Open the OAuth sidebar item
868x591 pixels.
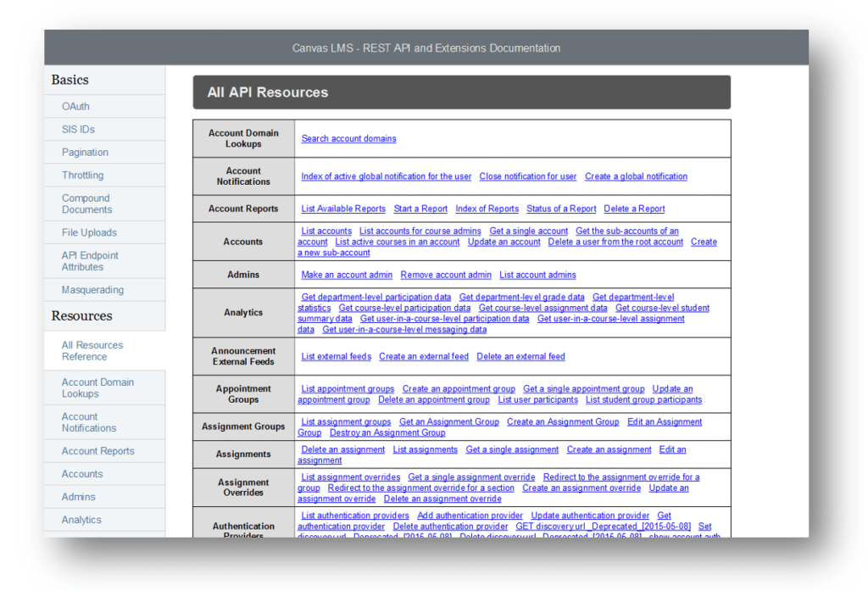pos(75,106)
